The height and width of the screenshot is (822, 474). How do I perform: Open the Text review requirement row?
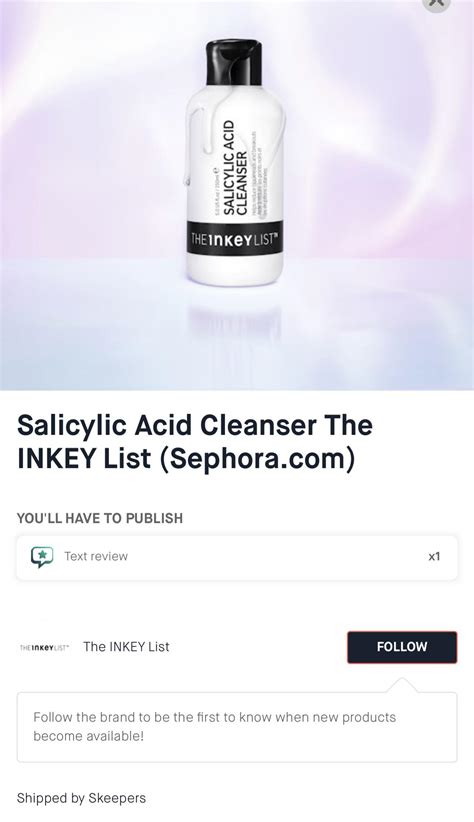237,558
